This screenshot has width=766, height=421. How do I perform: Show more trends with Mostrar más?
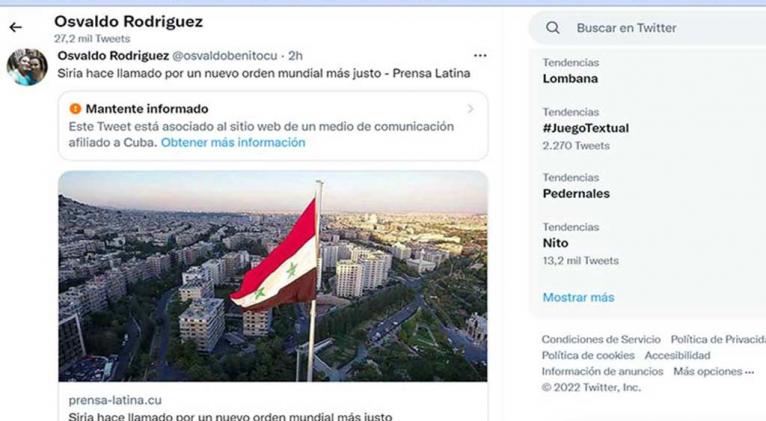(578, 297)
